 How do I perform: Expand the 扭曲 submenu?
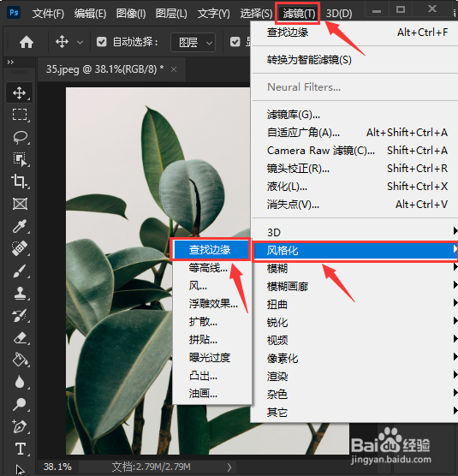pos(354,304)
